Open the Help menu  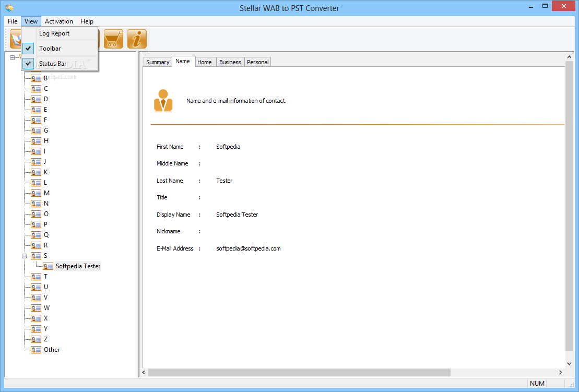87,21
